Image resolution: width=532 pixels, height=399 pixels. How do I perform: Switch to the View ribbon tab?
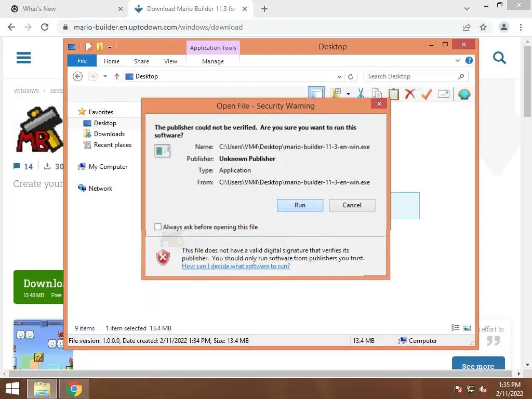170,61
